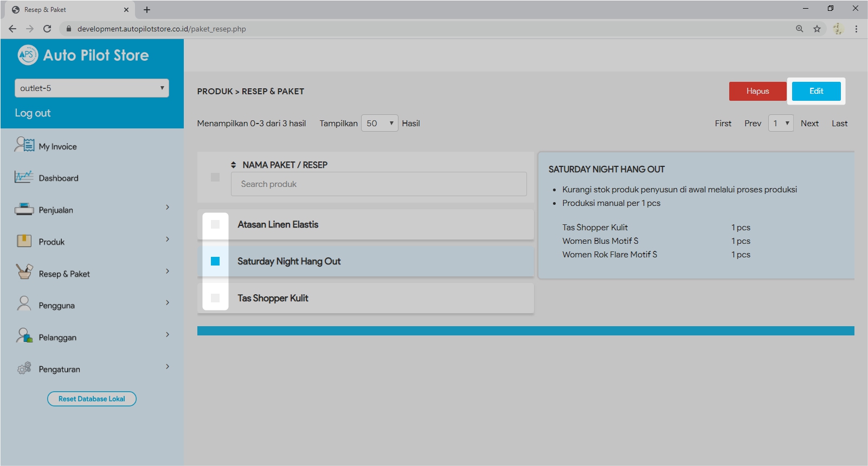Open the page number dropdown

(781, 124)
